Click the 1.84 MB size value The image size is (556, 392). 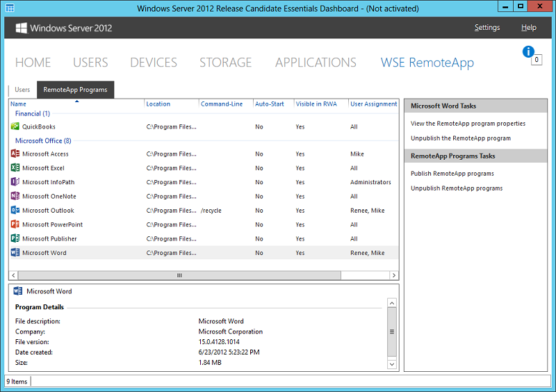click(210, 363)
